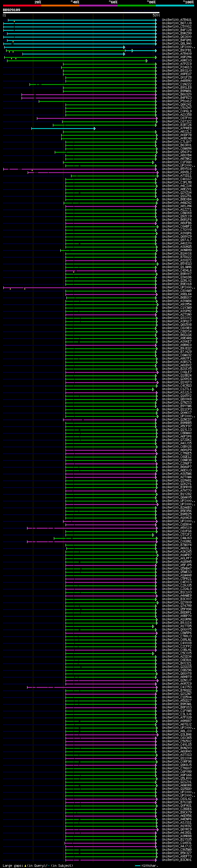This screenshot has height=868, width=197.
Task: Open hit UniRef100_A7R4U1
Action: click(x=176, y=20)
